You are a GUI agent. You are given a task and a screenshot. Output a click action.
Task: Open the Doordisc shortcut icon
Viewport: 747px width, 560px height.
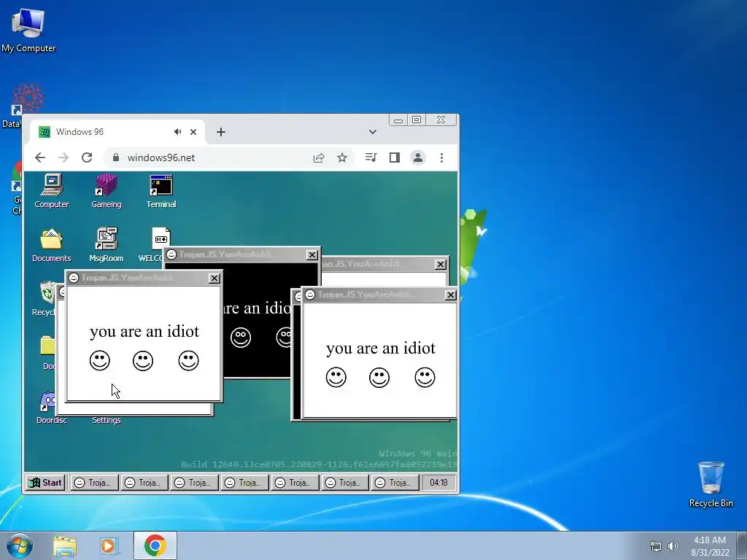49,408
